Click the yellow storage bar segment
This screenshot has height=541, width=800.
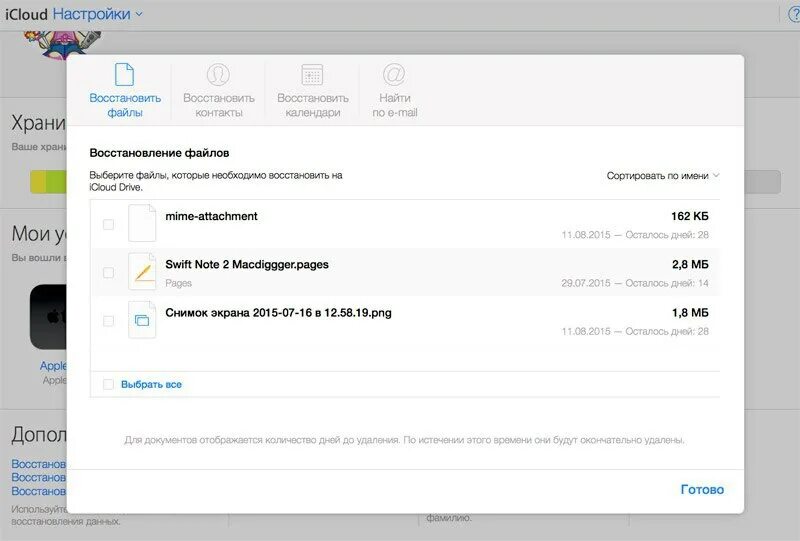[38, 182]
